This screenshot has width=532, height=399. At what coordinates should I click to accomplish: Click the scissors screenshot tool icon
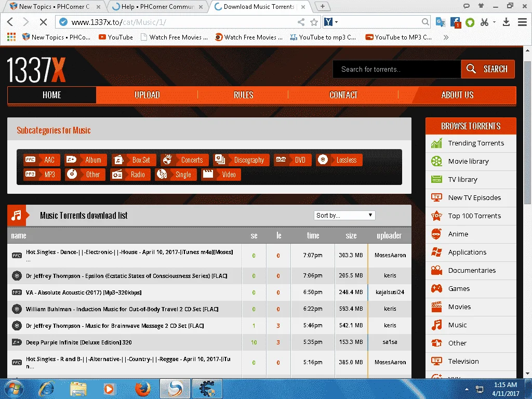coord(485,22)
